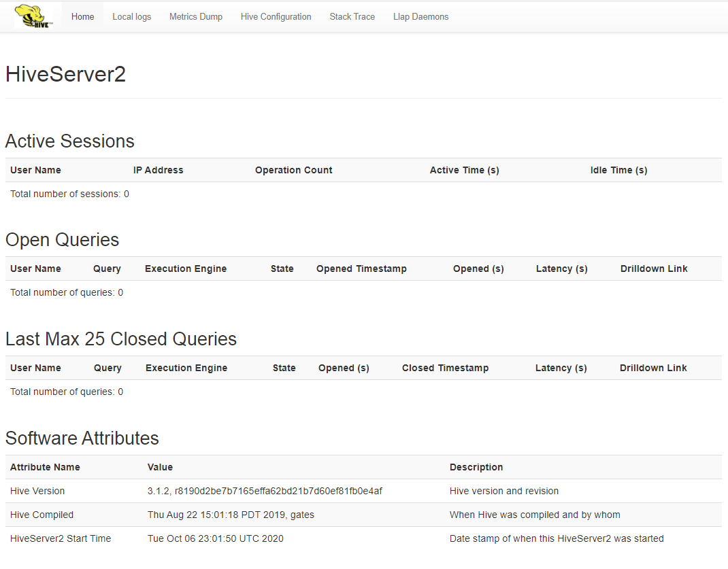
Task: Select the Hive Version attribute name
Action: pyautogui.click(x=37, y=491)
